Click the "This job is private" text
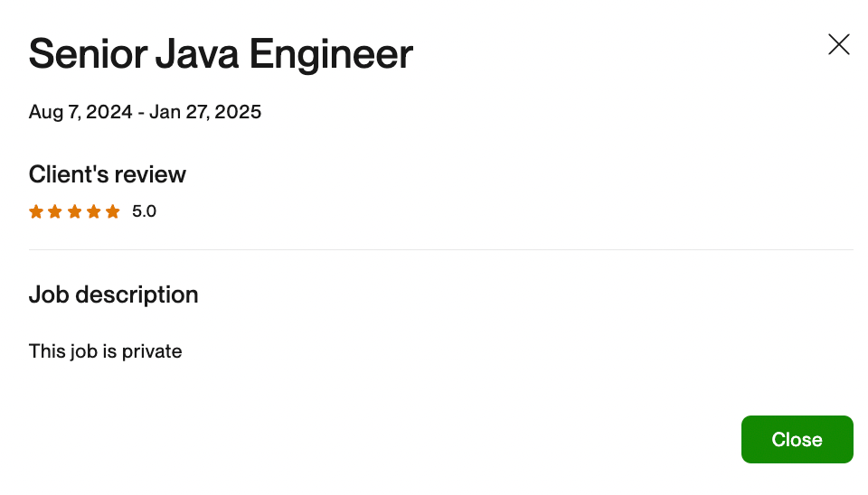Screen dimensions: 868x495 tap(106, 351)
